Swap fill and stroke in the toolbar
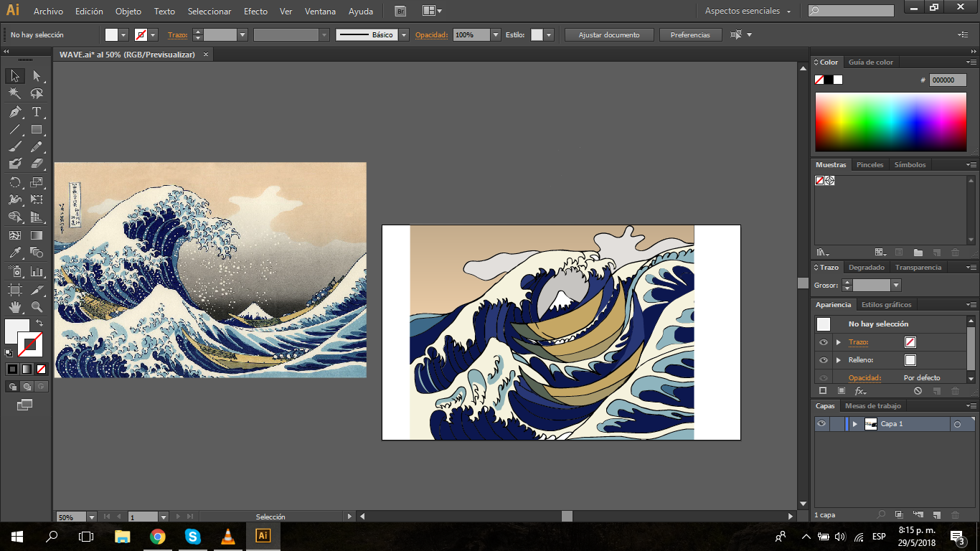This screenshot has width=980, height=551. click(x=39, y=323)
